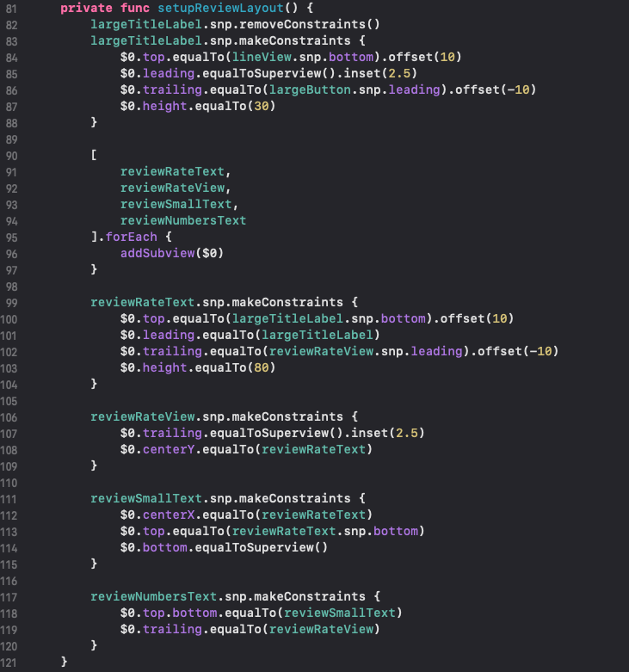Click the centerY property on line 108
The width and height of the screenshot is (629, 672).
[169, 449]
